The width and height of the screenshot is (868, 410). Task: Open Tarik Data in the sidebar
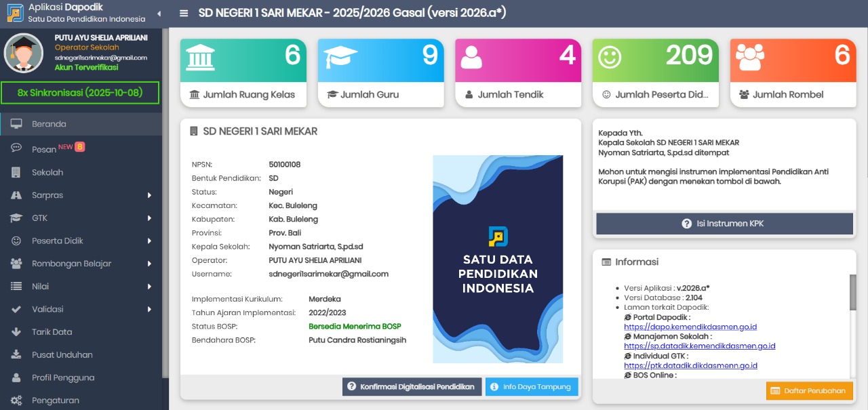click(52, 332)
